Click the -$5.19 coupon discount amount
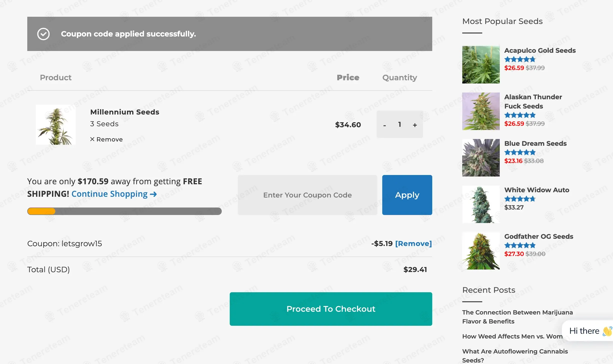The image size is (613, 364). coord(382,243)
